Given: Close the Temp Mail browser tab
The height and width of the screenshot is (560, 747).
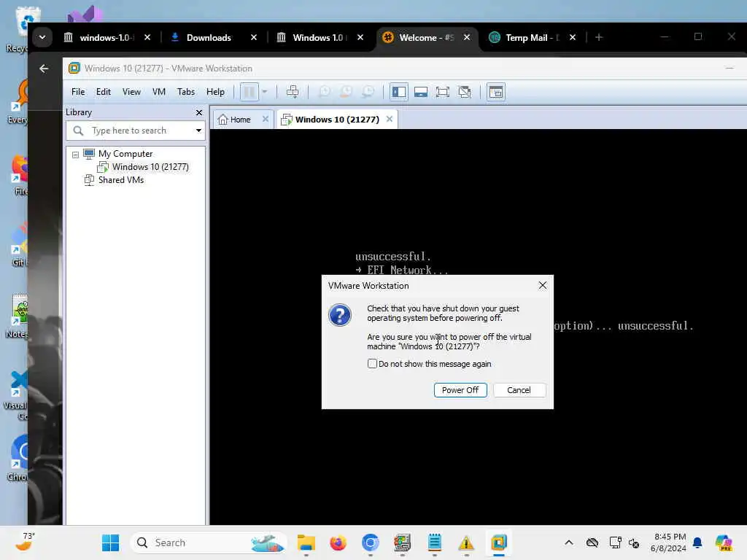Looking at the screenshot, I should [573, 37].
